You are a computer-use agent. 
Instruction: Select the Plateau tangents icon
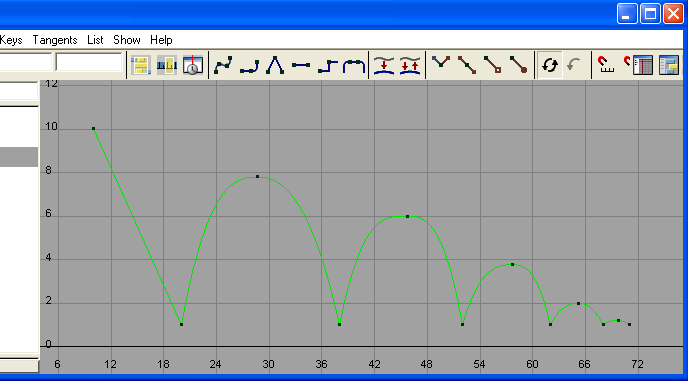354,65
